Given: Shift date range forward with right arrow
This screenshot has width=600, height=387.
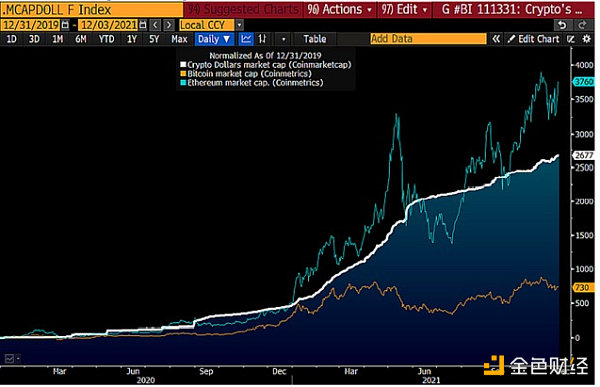Looking at the screenshot, I should point(169,25).
